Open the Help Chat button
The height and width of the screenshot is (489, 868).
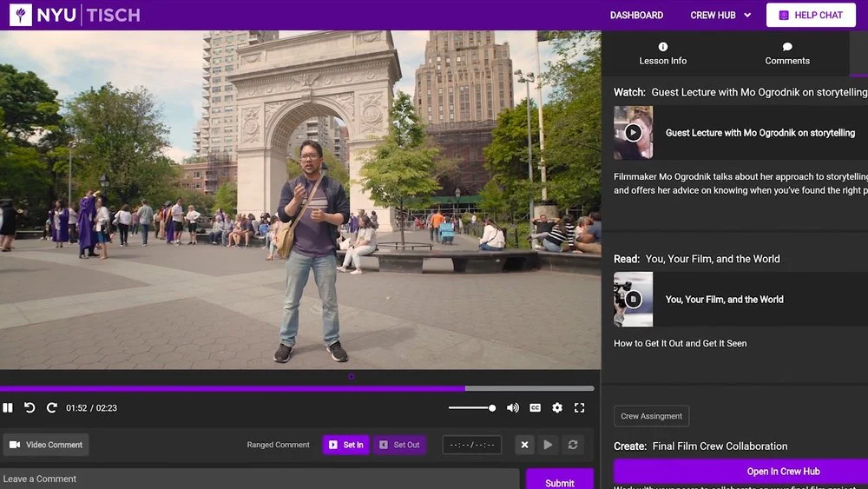(811, 16)
